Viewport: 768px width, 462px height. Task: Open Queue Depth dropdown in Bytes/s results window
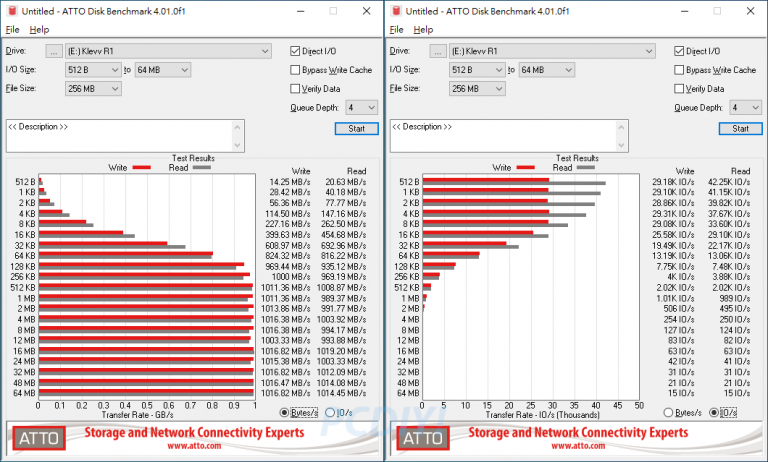361,107
